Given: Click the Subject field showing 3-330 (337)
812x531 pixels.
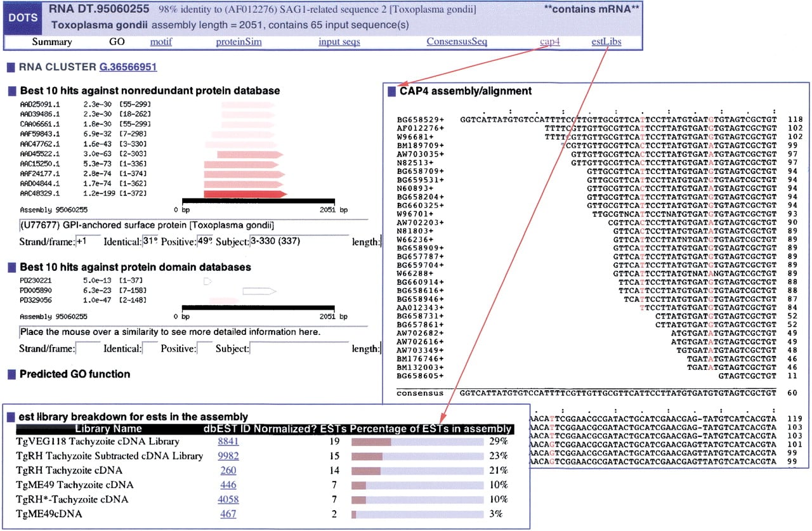Looking at the screenshot, I should [299, 242].
